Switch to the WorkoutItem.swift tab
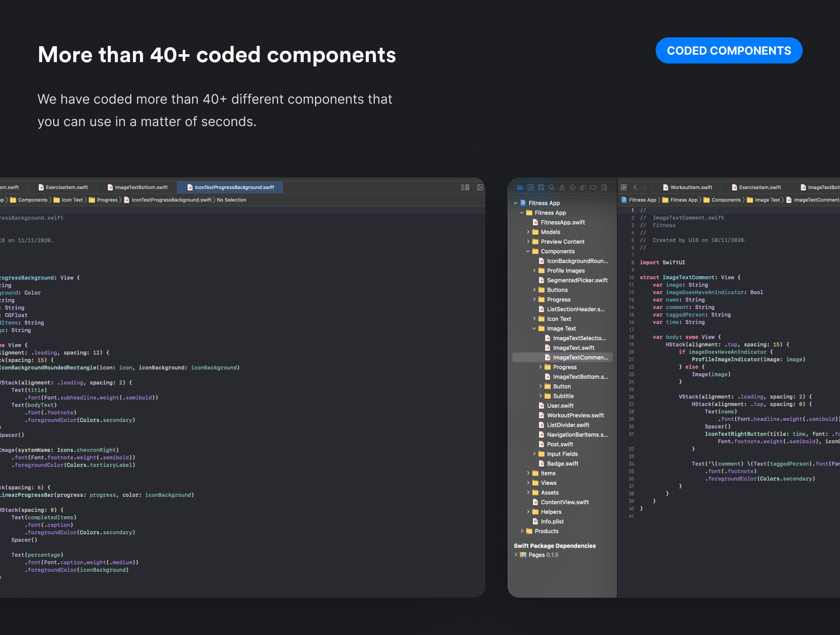This screenshot has height=635, width=840. [x=691, y=187]
